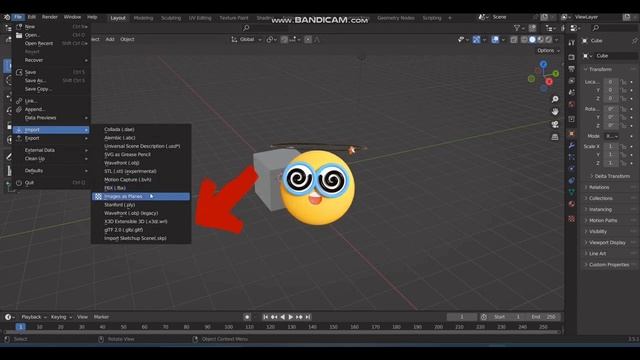Click the outliner filter funnel icon
This screenshot has height=360, width=640.
pos(517,28)
